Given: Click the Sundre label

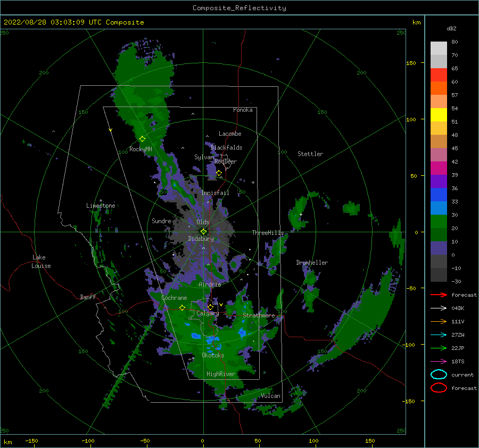Looking at the screenshot, I should pyautogui.click(x=161, y=221).
